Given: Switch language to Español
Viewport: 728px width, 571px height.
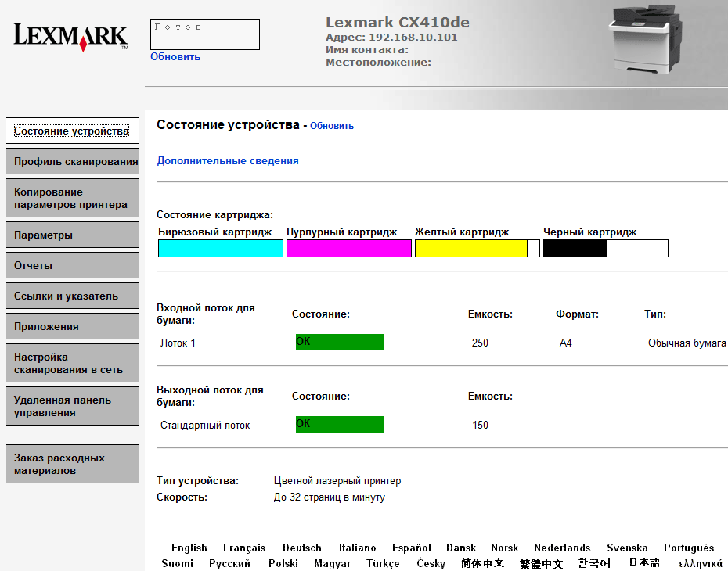Looking at the screenshot, I should tap(411, 548).
